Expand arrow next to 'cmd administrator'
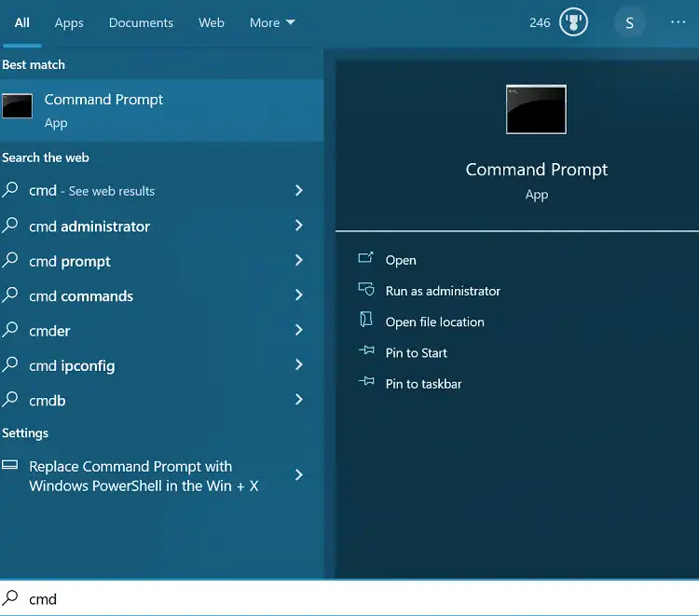The width and height of the screenshot is (699, 616). tap(299, 226)
